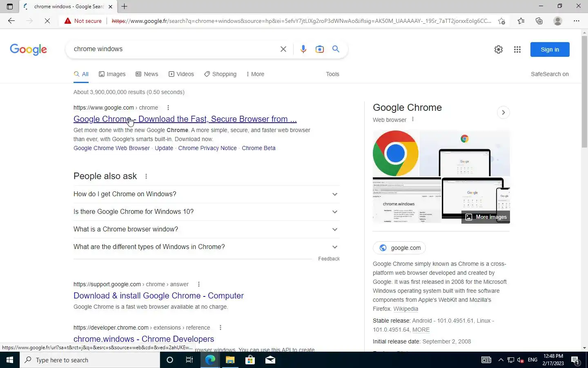Open Edge Settings and more menu

pos(577,21)
